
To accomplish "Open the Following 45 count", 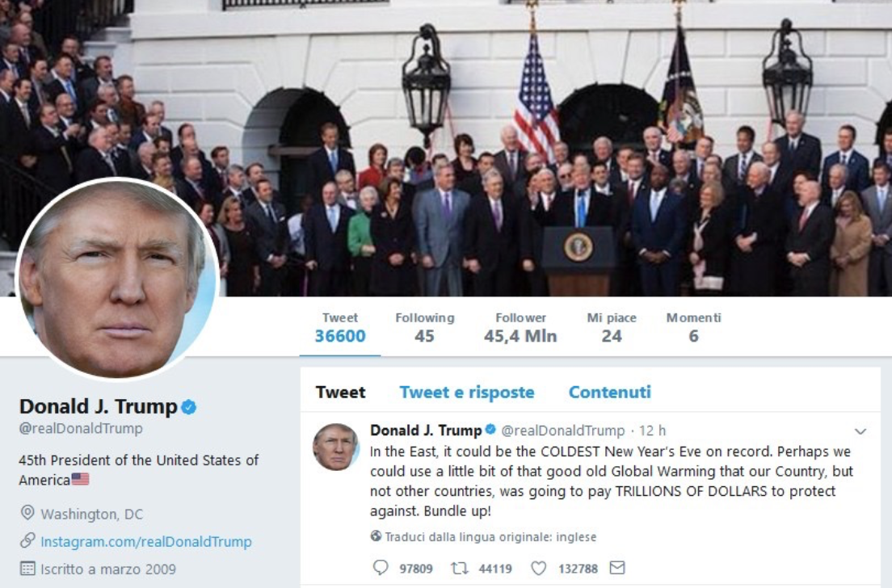I will click(x=425, y=328).
